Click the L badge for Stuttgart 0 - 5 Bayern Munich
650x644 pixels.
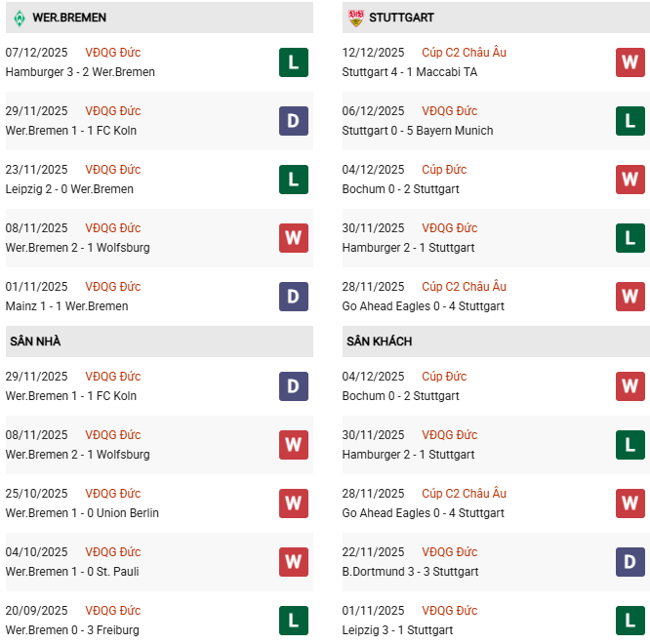[630, 121]
